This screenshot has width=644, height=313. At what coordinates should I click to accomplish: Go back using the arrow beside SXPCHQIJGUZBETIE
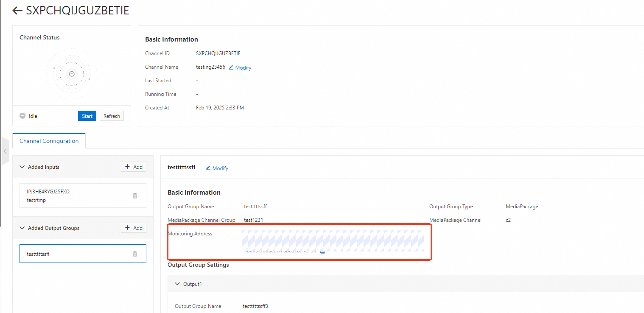point(17,11)
